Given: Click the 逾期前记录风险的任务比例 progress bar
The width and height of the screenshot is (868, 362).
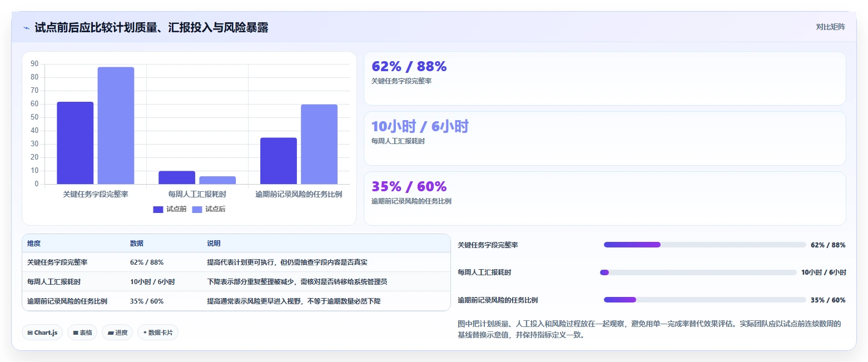Looking at the screenshot, I should coord(705,300).
